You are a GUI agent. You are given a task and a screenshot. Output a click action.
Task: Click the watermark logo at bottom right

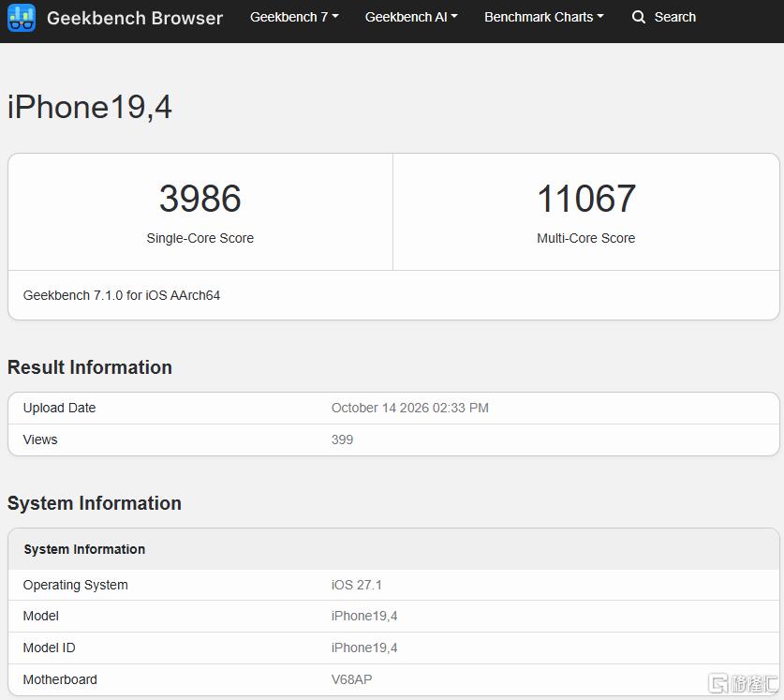click(x=743, y=683)
